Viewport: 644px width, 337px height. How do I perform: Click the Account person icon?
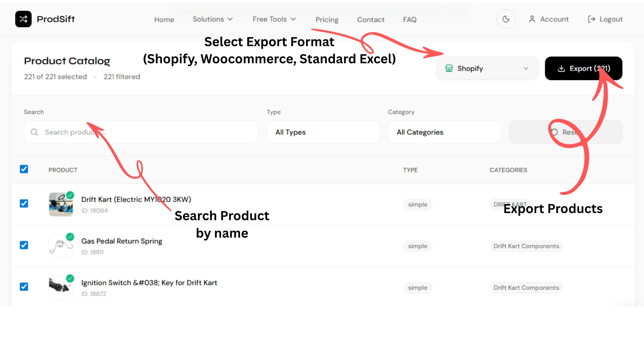[x=532, y=19]
